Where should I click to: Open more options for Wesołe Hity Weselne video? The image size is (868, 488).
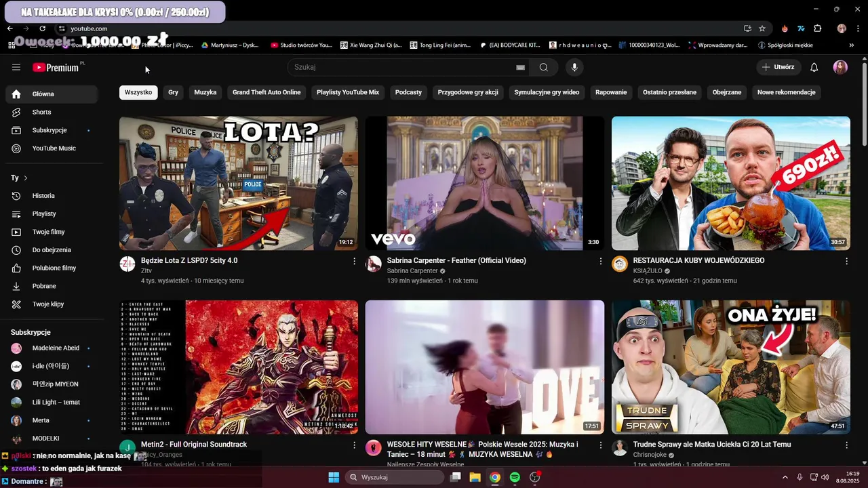point(600,445)
